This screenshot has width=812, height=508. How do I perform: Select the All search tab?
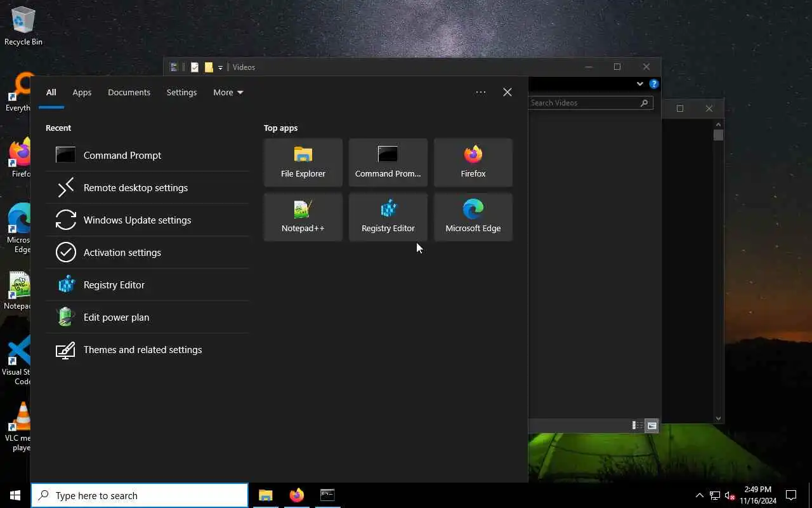point(51,93)
